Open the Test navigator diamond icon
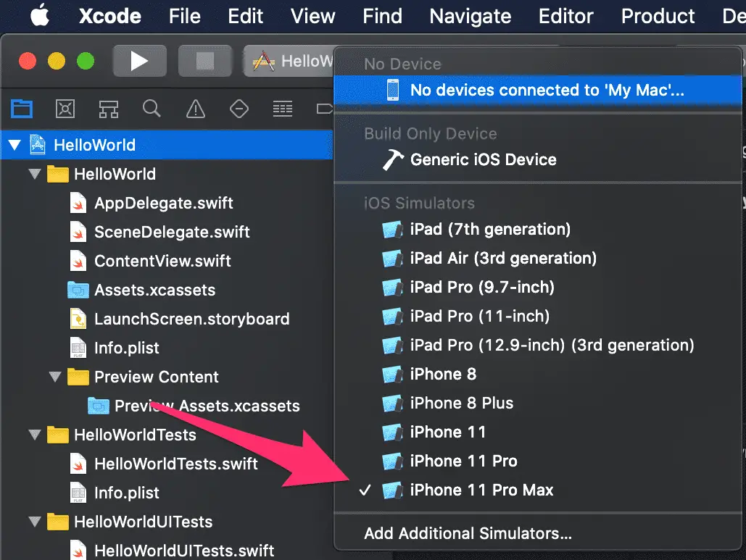Screen dimensions: 746x560 tap(239, 109)
